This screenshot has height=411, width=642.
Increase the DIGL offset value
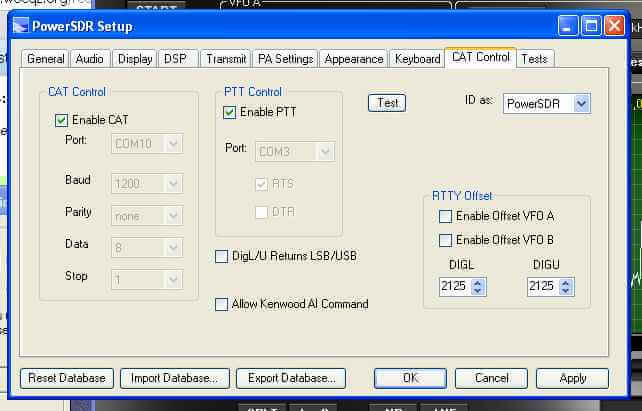point(477,282)
